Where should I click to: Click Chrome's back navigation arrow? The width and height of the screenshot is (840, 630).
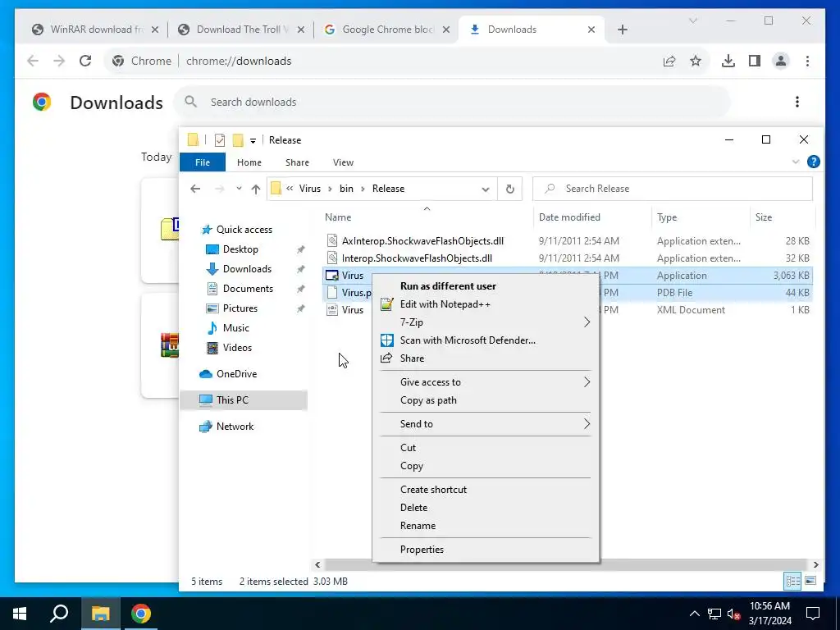33,61
